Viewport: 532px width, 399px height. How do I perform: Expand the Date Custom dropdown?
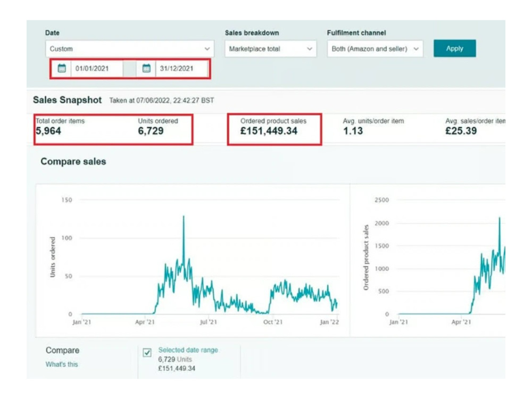[x=130, y=49]
